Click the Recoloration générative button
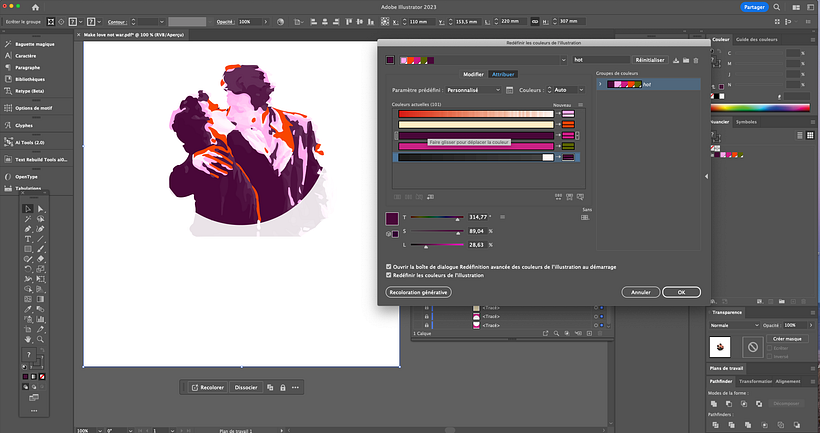Image resolution: width=820 pixels, height=433 pixels. pyautogui.click(x=418, y=292)
